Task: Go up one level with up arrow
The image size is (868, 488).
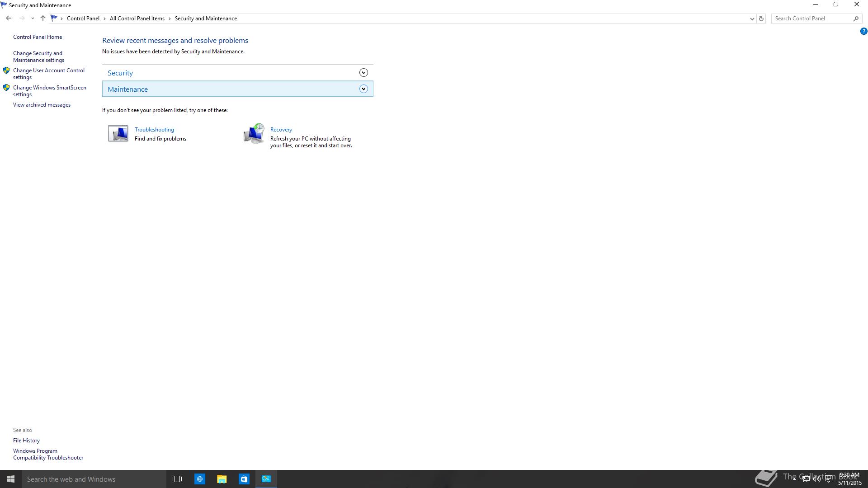Action: coord(43,19)
